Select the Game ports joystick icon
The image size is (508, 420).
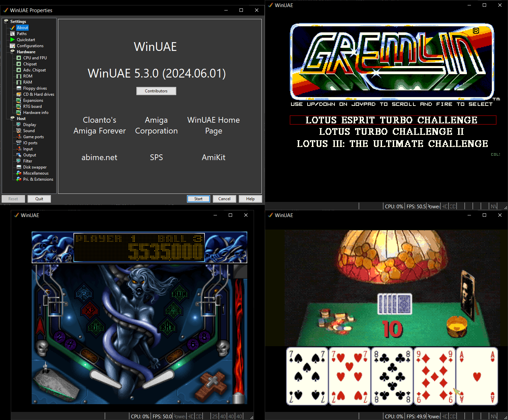tap(19, 137)
